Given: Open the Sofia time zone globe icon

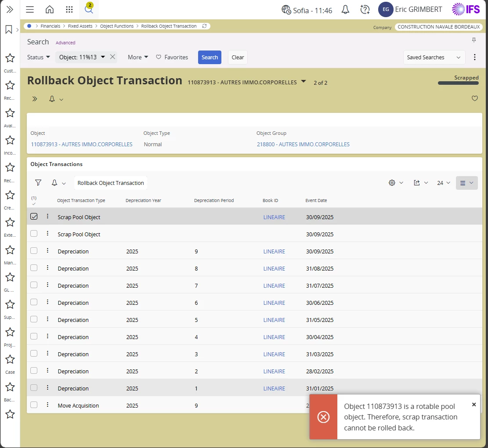Looking at the screenshot, I should (x=286, y=10).
